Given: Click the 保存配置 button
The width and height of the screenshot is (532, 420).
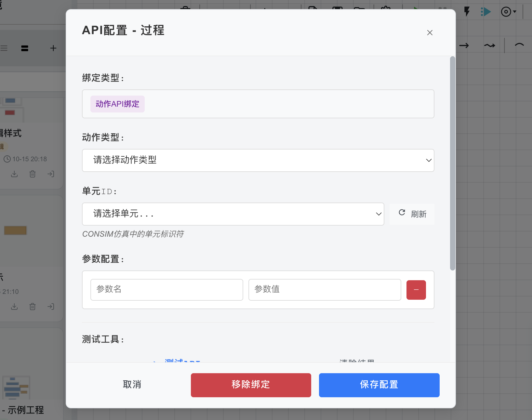Looking at the screenshot, I should (379, 385).
